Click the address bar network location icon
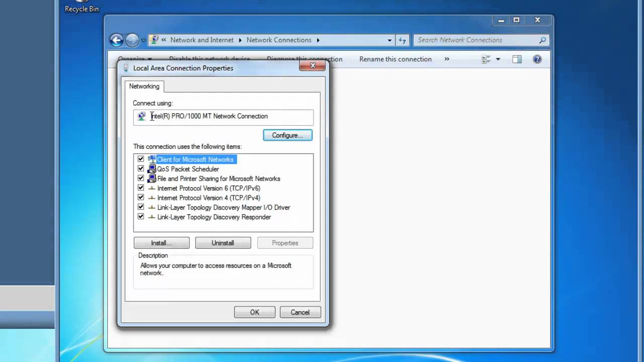Image resolution: width=644 pixels, height=362 pixels. (155, 40)
